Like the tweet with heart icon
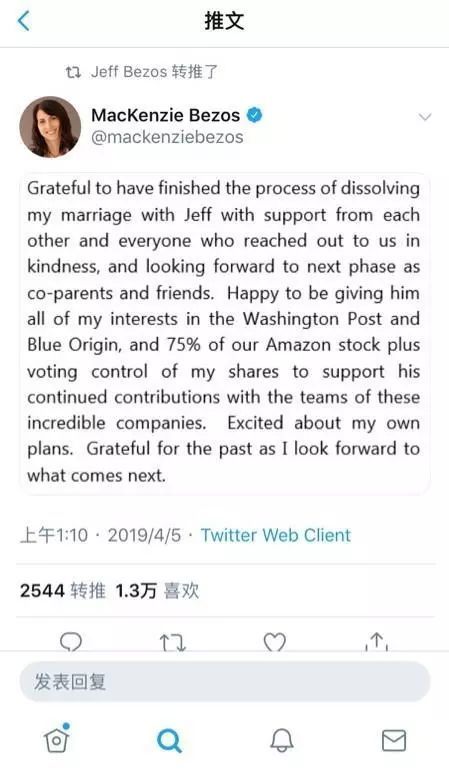The image size is (449, 771). point(274,642)
